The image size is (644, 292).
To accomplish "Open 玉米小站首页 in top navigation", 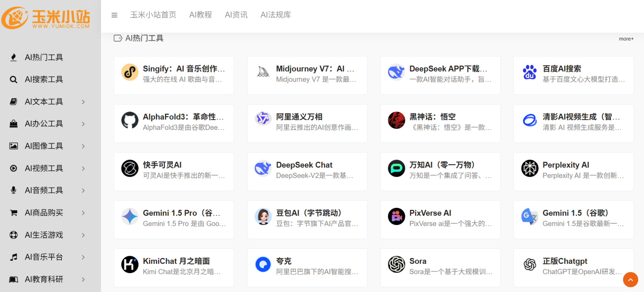I will (153, 15).
